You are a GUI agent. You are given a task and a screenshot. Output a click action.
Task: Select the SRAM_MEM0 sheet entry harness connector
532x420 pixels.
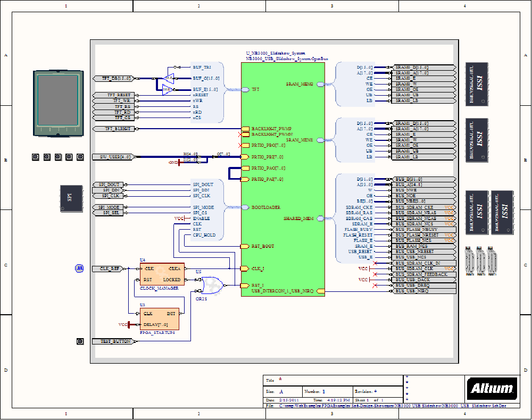pyautogui.click(x=320, y=84)
